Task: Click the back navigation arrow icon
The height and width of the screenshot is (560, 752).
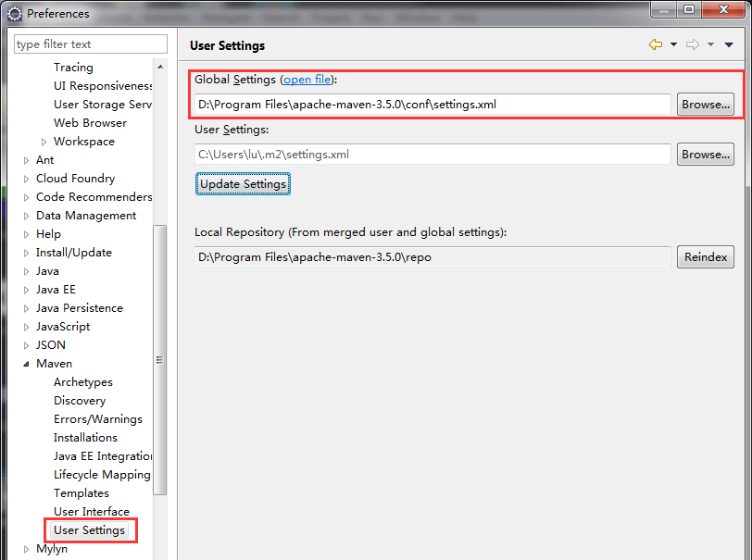Action: 656,44
